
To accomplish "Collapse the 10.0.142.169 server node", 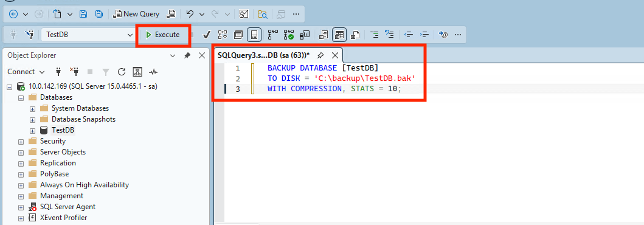I will pos(10,87).
